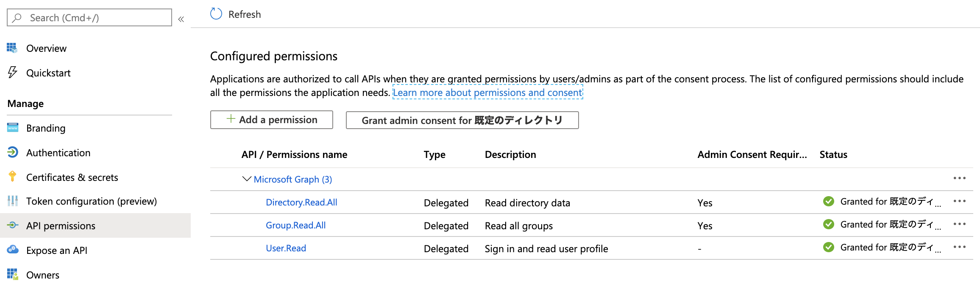Open Quickstart from the sidebar
This screenshot has height=287, width=980.
(48, 73)
